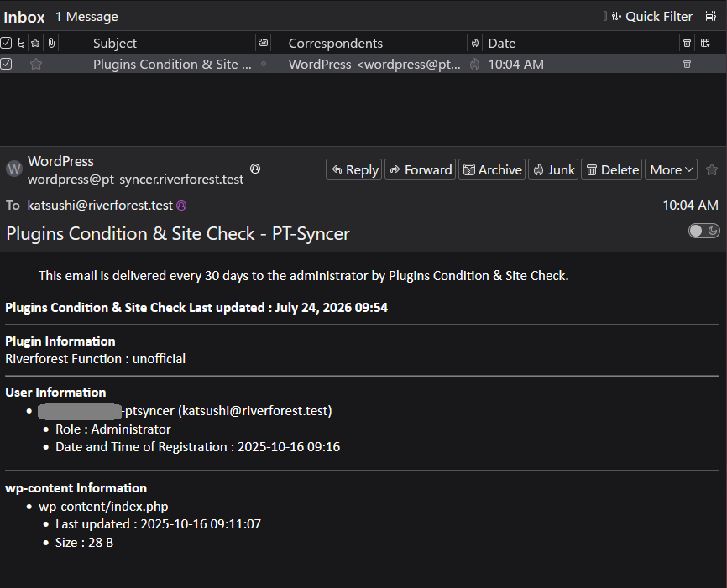Toggle the dark mode message switch
Image resolution: width=727 pixels, height=588 pixels.
pos(703,231)
